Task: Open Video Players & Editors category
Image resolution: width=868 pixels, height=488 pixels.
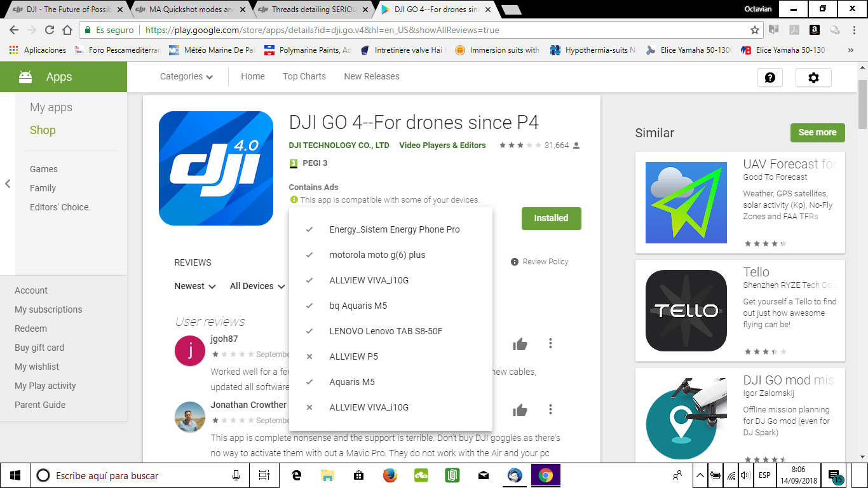Action: coord(442,146)
